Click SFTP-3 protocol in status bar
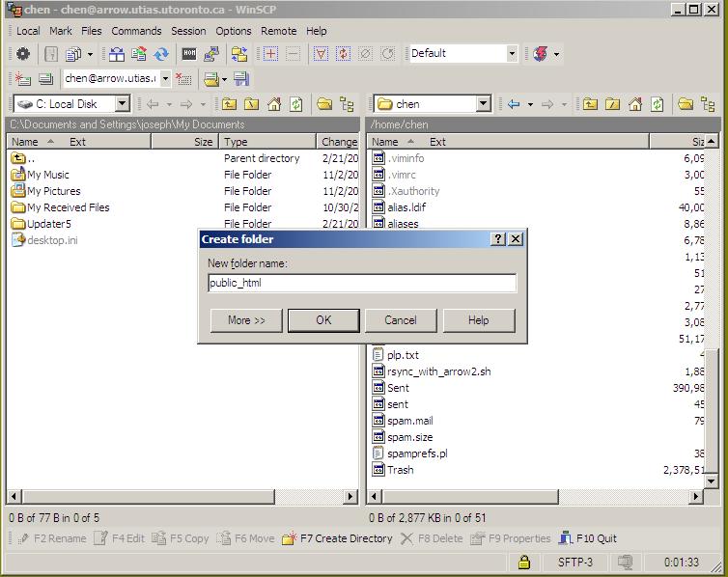This screenshot has width=728, height=577. 575,563
